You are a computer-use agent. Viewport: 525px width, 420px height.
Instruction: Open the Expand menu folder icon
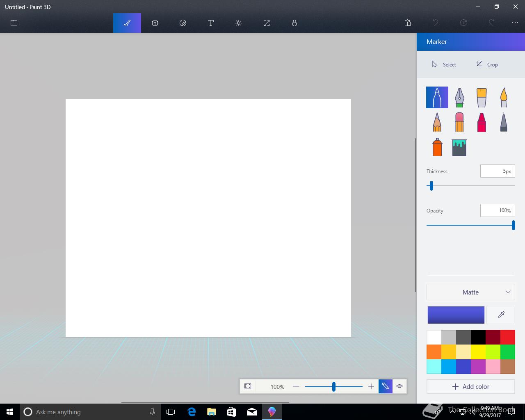pos(14,23)
